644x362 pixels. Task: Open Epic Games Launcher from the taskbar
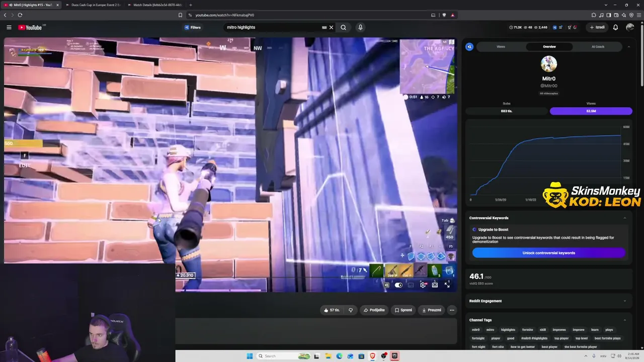click(394, 356)
